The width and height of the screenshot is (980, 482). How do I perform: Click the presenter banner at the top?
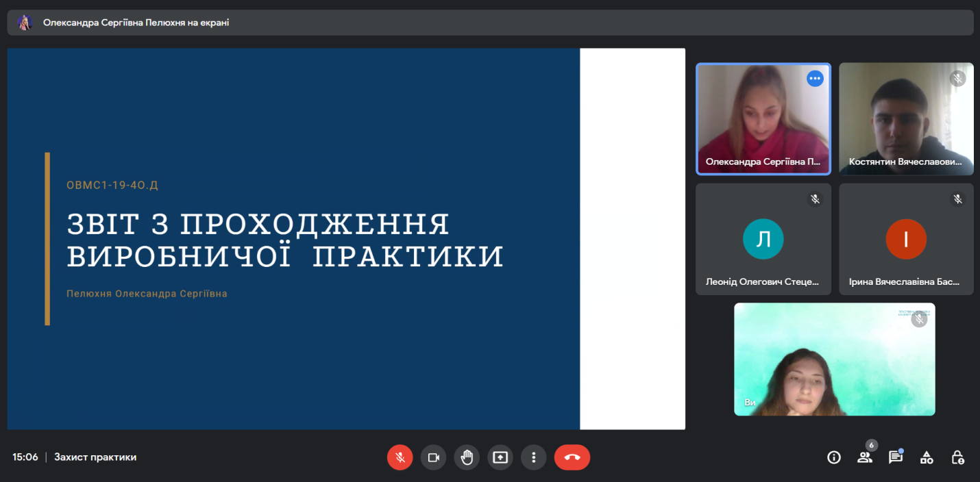(490, 23)
